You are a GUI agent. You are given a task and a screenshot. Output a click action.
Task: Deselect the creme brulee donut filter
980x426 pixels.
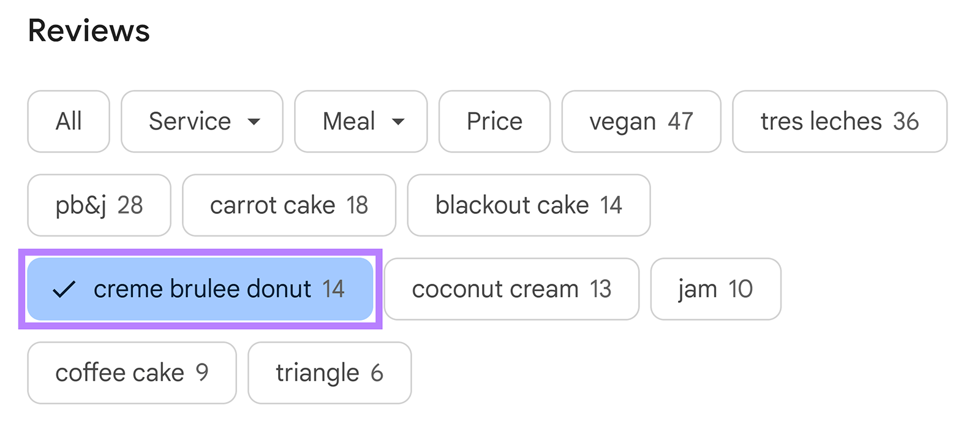click(200, 289)
